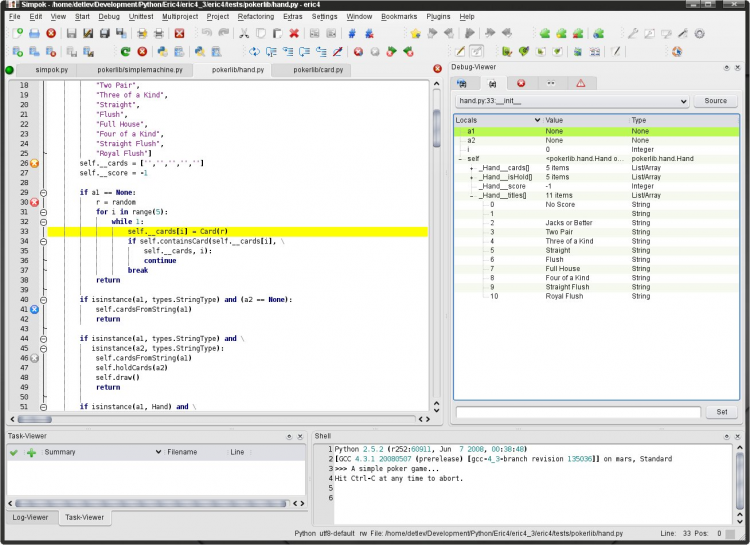Screen dimensions: 750x545
Task: Click the star bookmark toggle icon
Action: 416,33
